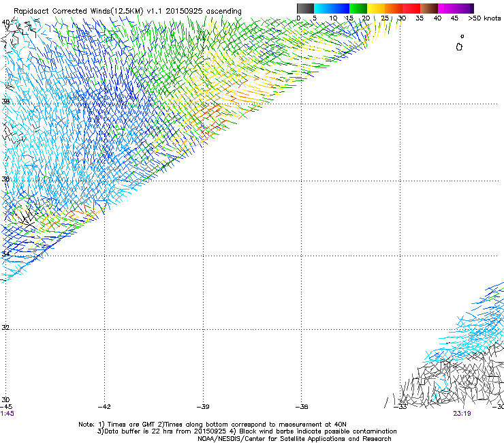This screenshot has height=443, width=504.
Task: Click the 'Times are GMT' note line
Action: coord(212,425)
